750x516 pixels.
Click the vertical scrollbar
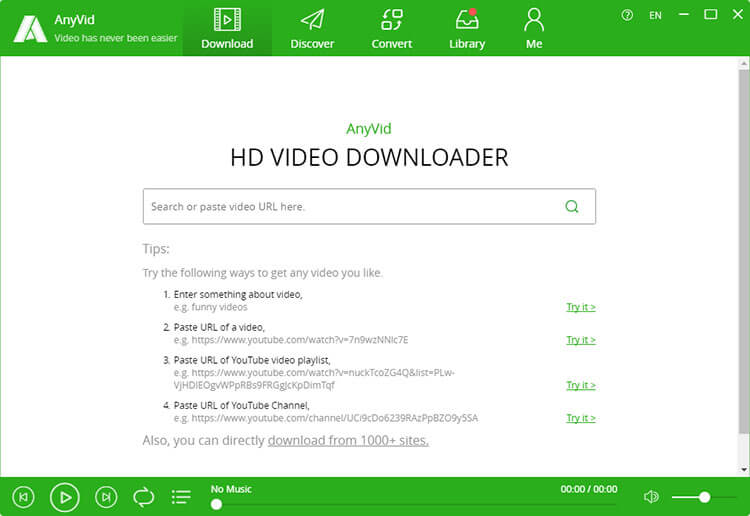pyautogui.click(x=744, y=253)
